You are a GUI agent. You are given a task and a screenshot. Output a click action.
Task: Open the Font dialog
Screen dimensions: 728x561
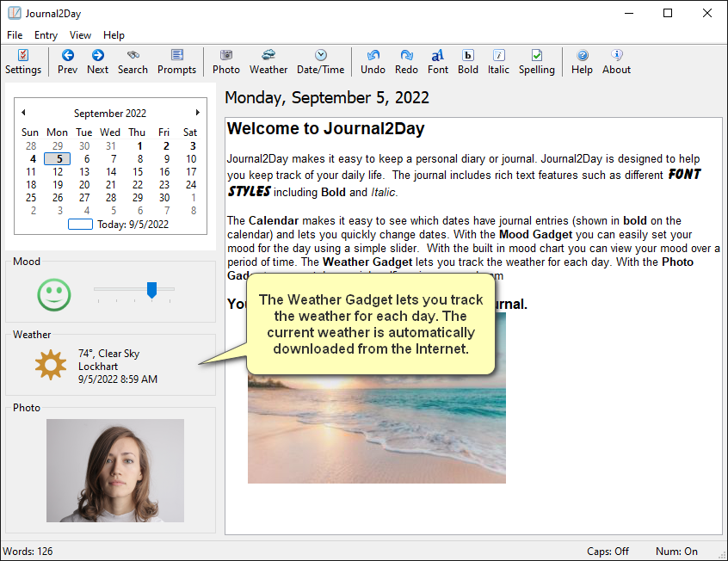pyautogui.click(x=438, y=62)
